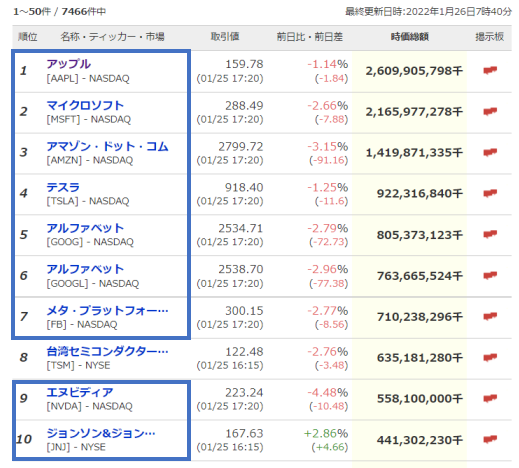
Task: Open the エヌビディア stock link
Action: (x=80, y=392)
